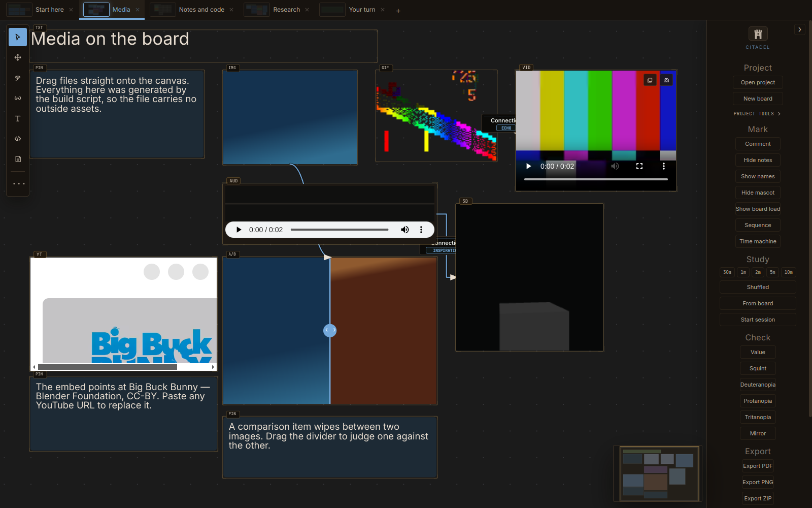This screenshot has height=508, width=812.
Task: Toggle Show names
Action: pyautogui.click(x=758, y=176)
